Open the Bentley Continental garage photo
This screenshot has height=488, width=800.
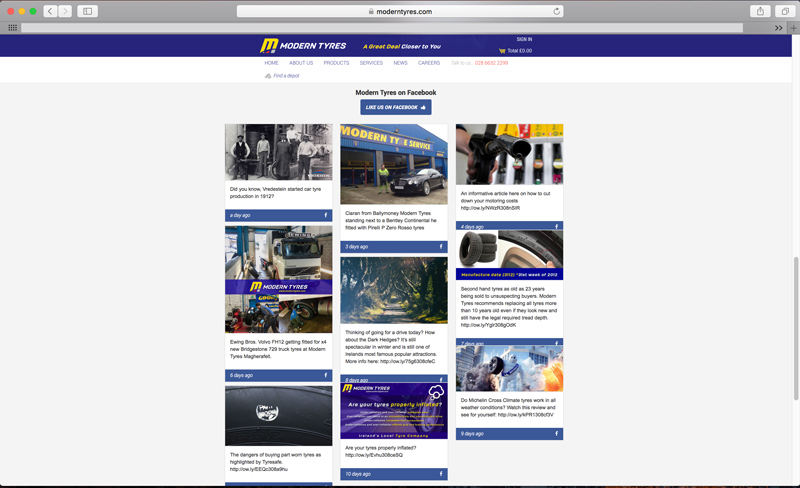[x=394, y=164]
